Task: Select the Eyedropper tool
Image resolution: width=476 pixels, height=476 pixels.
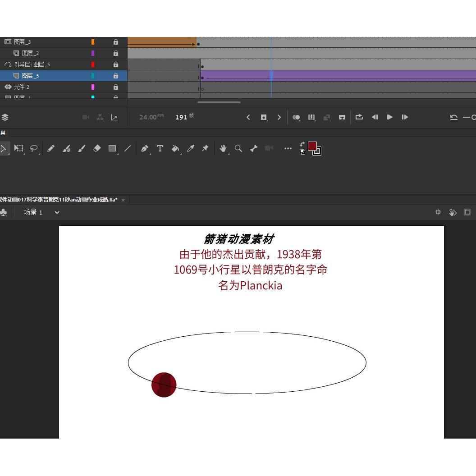Action: 190,148
